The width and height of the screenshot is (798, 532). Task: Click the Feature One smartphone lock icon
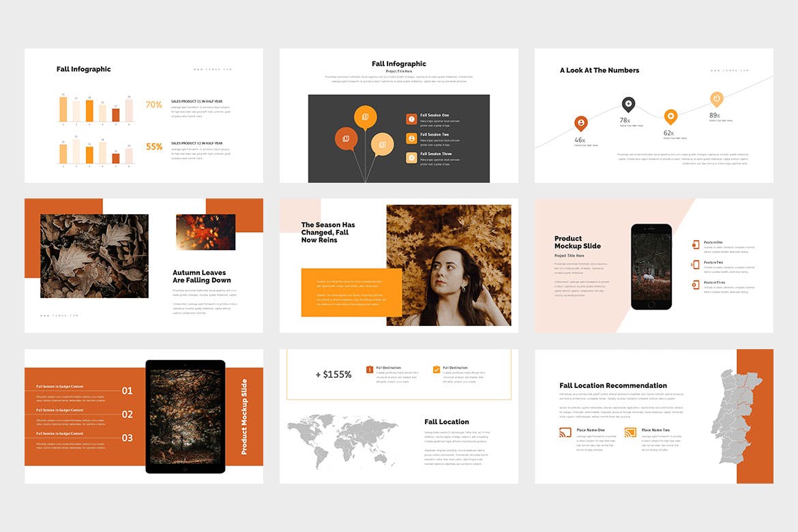pos(696,244)
